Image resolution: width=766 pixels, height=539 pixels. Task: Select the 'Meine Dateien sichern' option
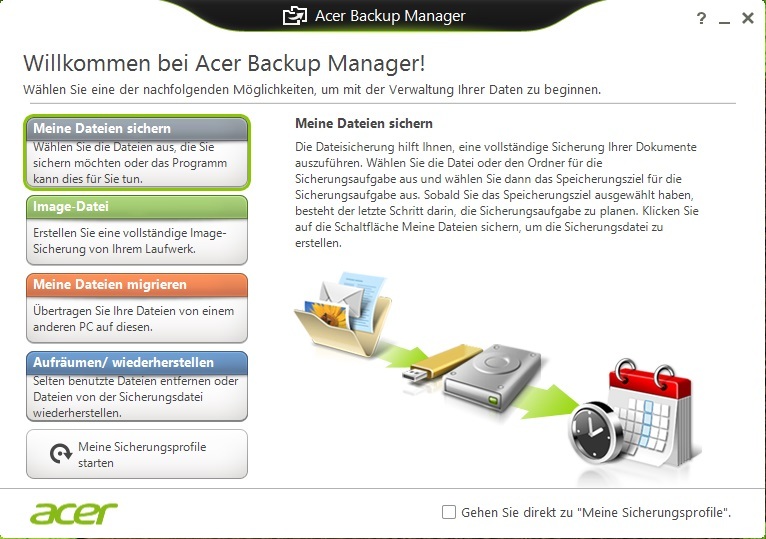tap(137, 152)
